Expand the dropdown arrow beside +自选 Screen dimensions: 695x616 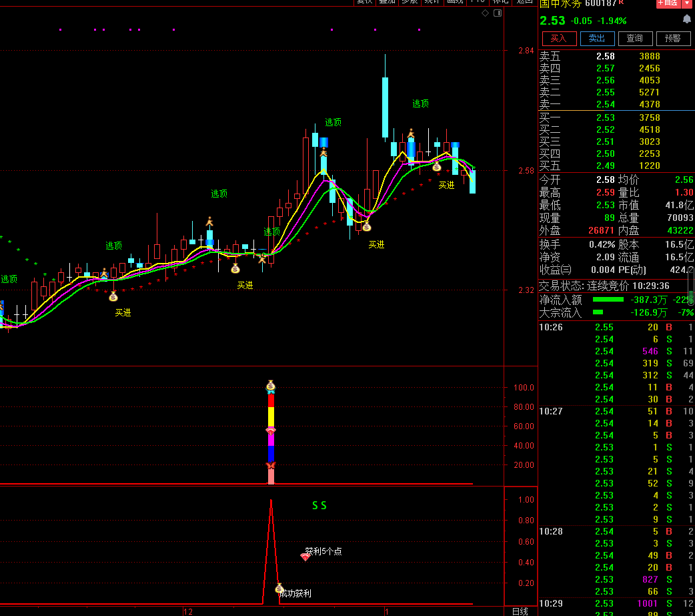pyautogui.click(x=688, y=3)
